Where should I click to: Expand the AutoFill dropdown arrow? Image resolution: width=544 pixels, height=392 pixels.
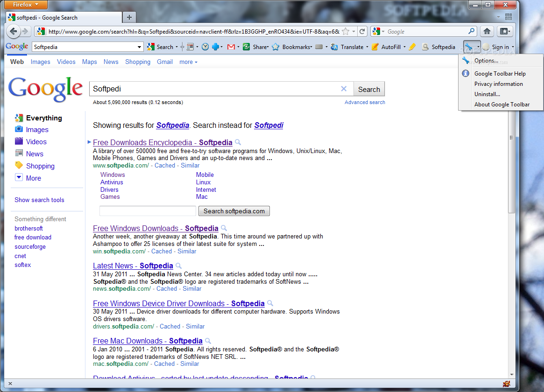(x=404, y=47)
